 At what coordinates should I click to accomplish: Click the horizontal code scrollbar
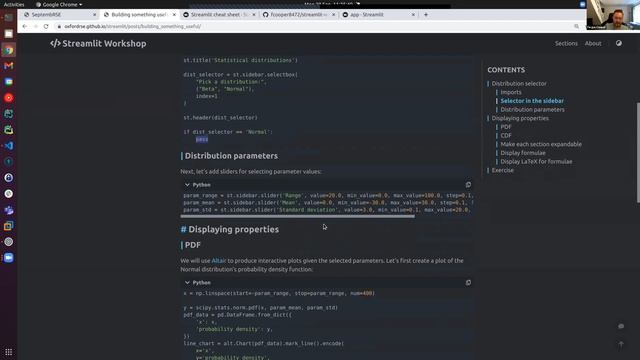pyautogui.click(x=297, y=216)
